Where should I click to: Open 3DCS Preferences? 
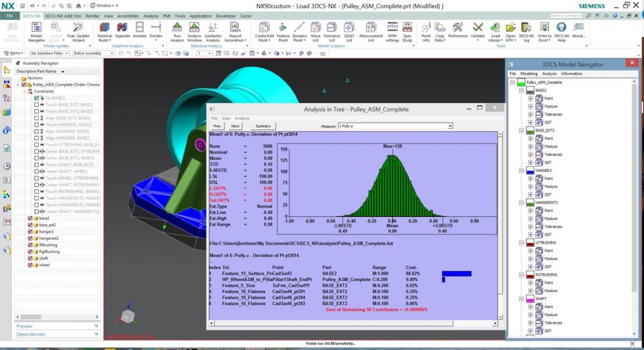point(458,30)
